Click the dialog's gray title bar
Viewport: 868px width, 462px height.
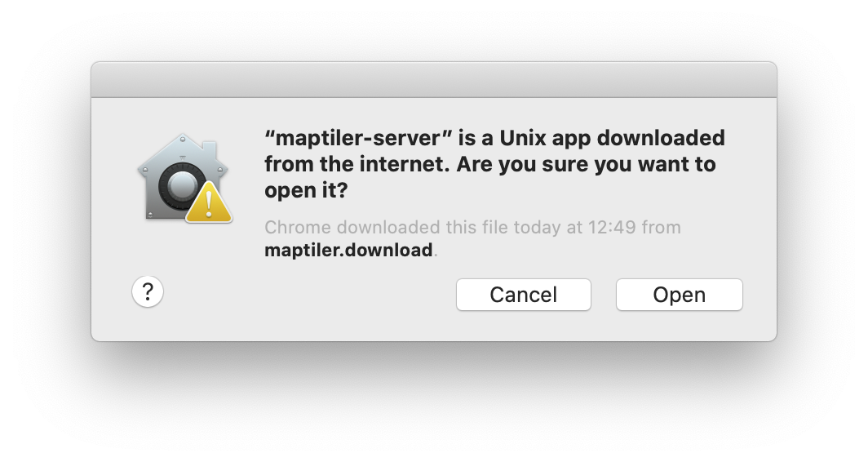coord(433,80)
